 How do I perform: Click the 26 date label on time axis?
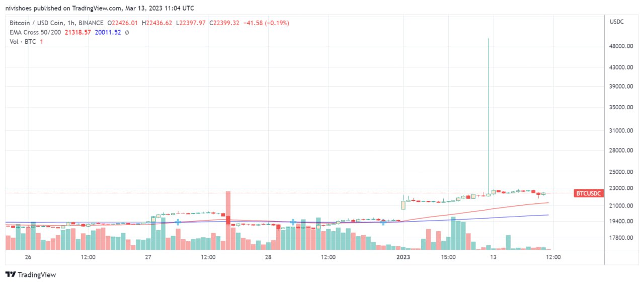coord(28,257)
